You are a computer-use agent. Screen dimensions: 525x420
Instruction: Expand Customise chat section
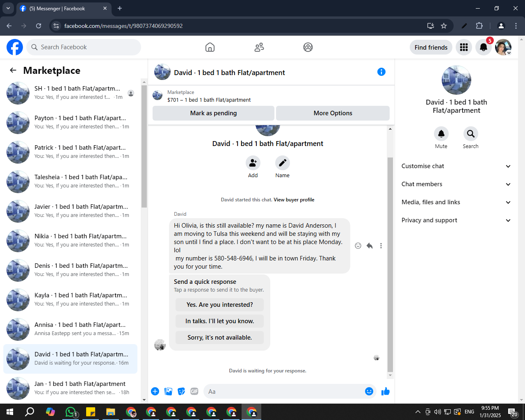[457, 166]
